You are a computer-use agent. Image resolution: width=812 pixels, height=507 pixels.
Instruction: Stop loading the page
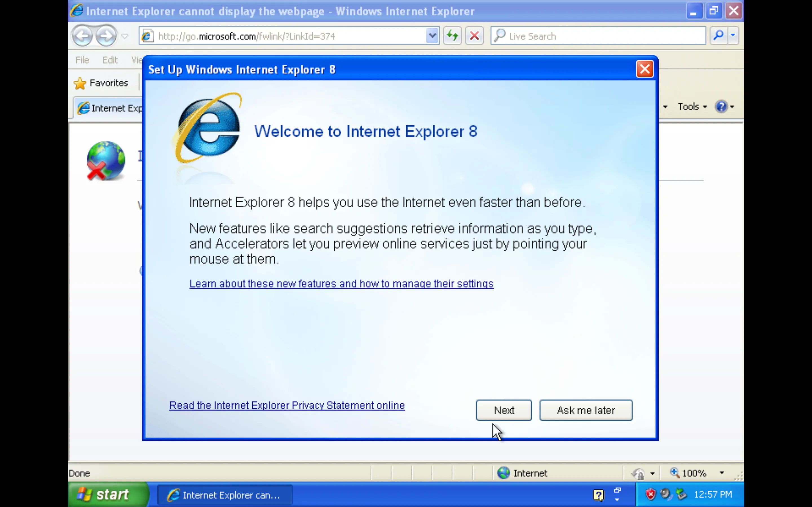[x=474, y=35]
